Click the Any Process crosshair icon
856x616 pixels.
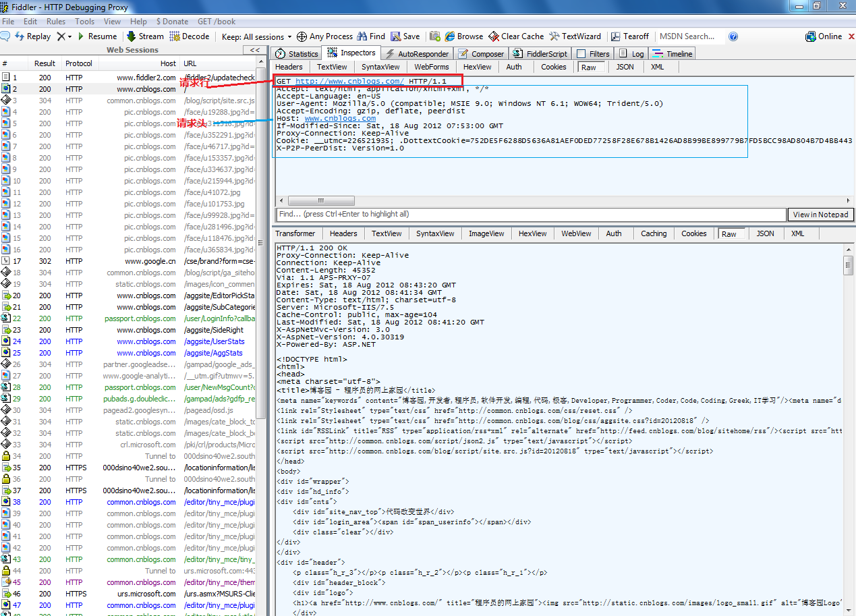point(302,36)
